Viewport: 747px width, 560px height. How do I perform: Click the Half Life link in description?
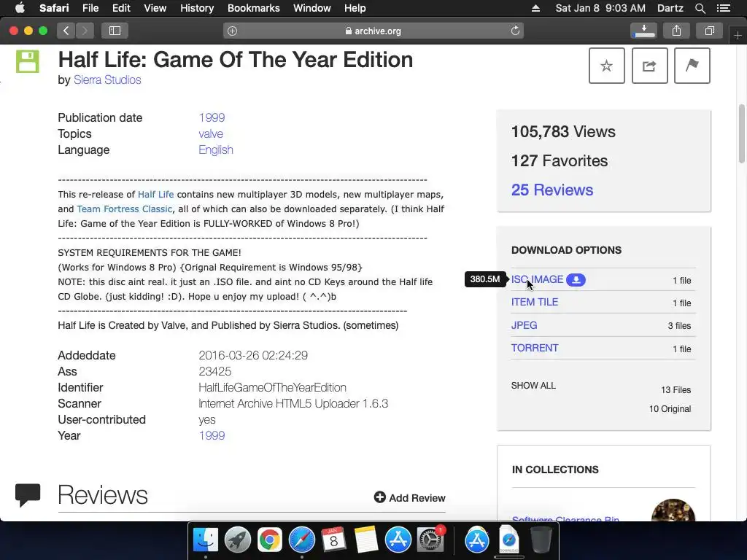pos(156,194)
